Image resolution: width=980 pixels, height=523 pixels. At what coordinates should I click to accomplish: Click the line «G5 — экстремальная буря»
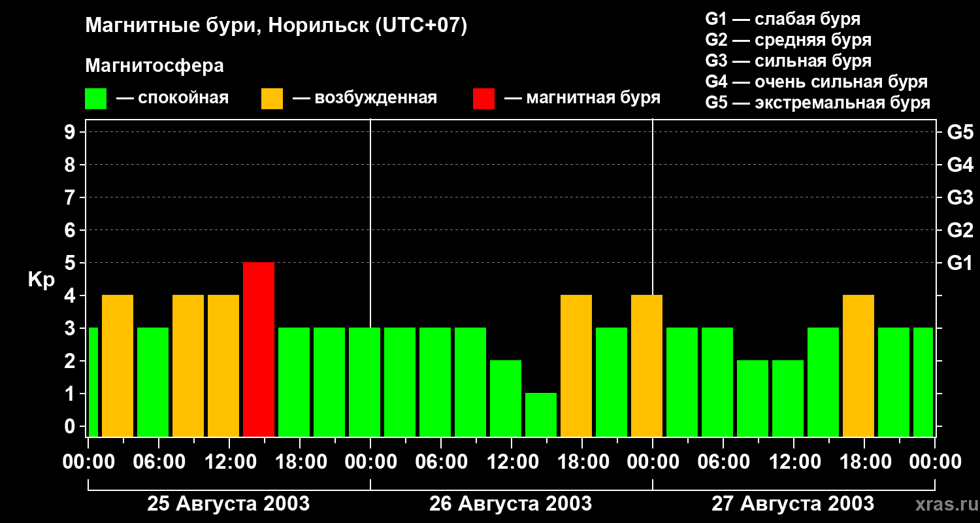818,103
